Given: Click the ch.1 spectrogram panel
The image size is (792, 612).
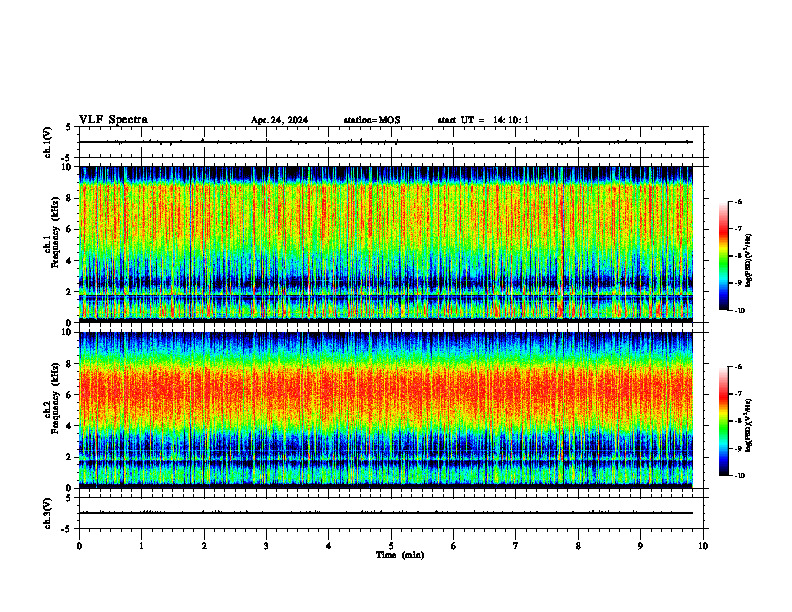Looking at the screenshot, I should point(386,244).
